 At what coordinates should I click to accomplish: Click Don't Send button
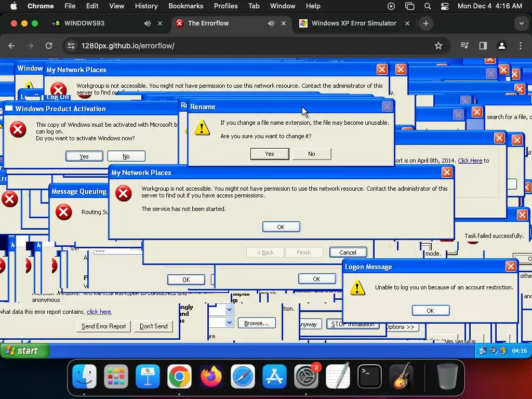click(x=153, y=326)
